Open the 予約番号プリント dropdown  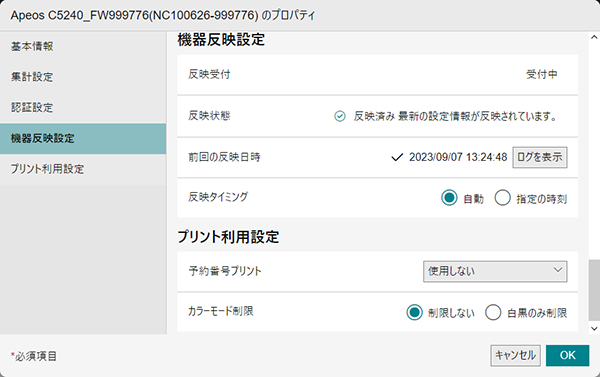click(495, 271)
